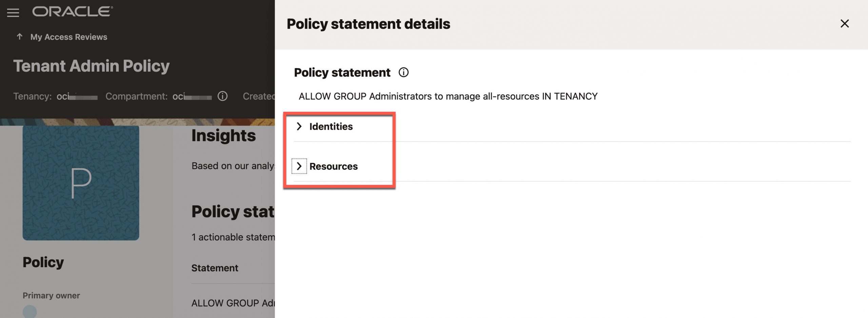Click the blue Policy P tile
The height and width of the screenshot is (318, 868).
(x=81, y=183)
